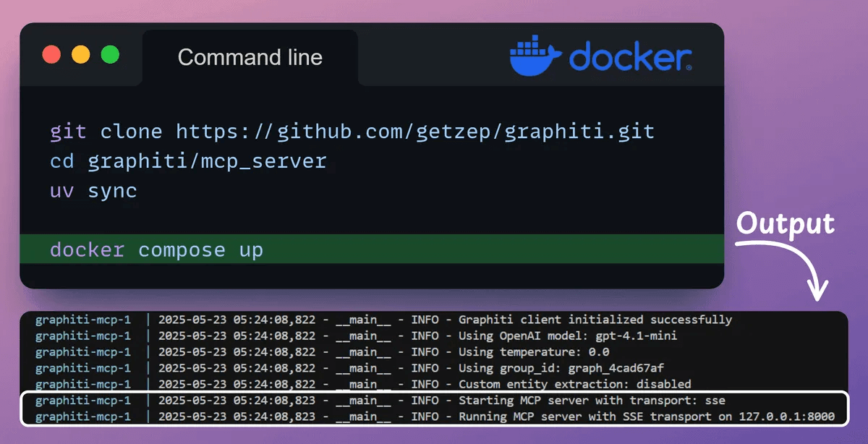The height and width of the screenshot is (444, 868).
Task: Toggle the outlined SSE transport log rows
Action: [434, 409]
